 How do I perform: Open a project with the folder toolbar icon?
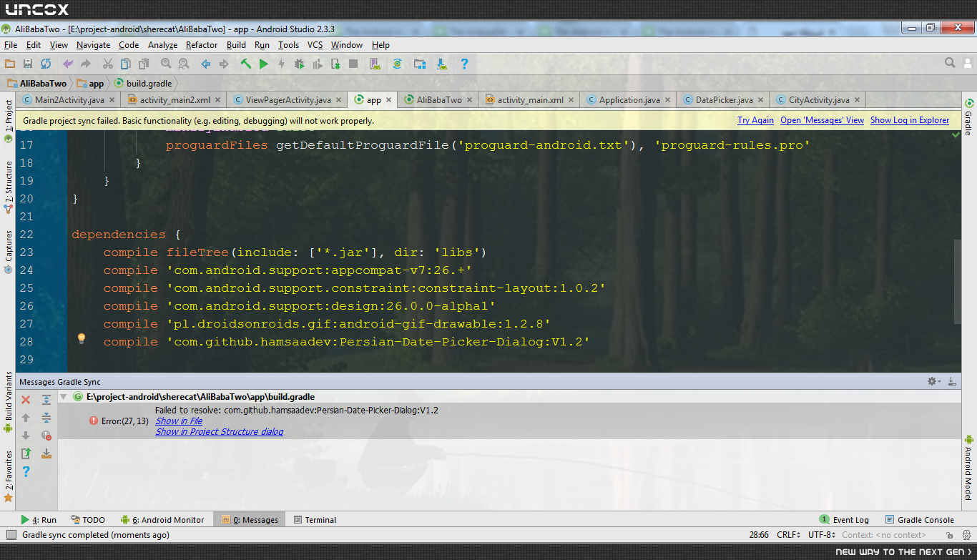click(x=10, y=64)
